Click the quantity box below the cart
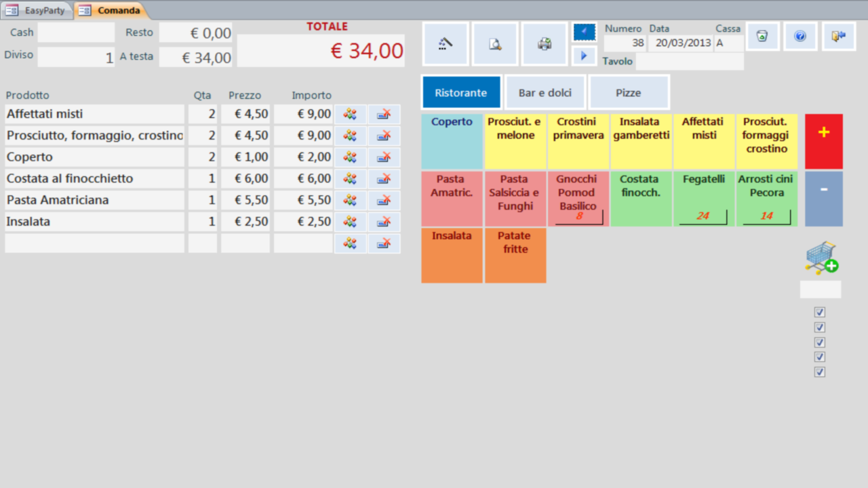Image resolution: width=868 pixels, height=488 pixels. 821,289
